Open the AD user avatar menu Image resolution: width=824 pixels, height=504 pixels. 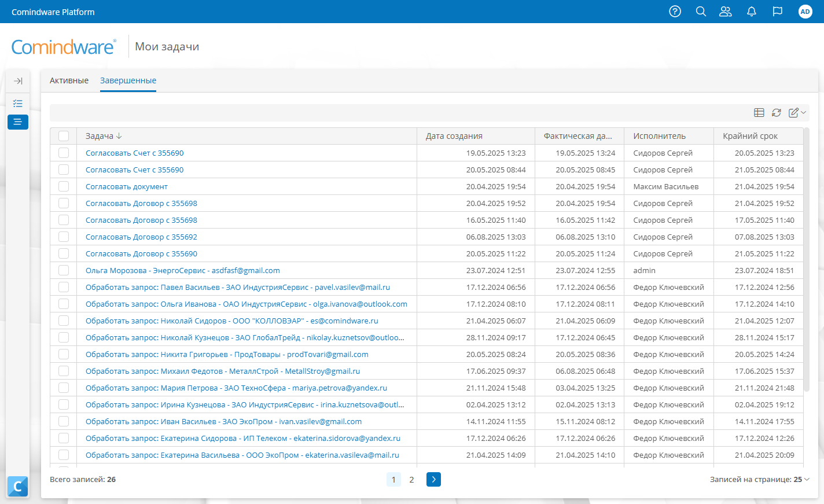point(805,12)
